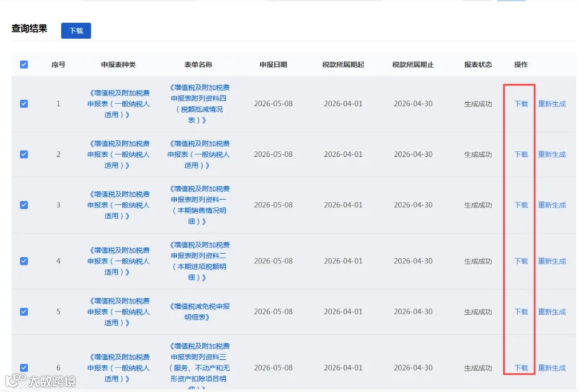
Task: Click 重新生成 link in row 6
Action: tap(552, 368)
